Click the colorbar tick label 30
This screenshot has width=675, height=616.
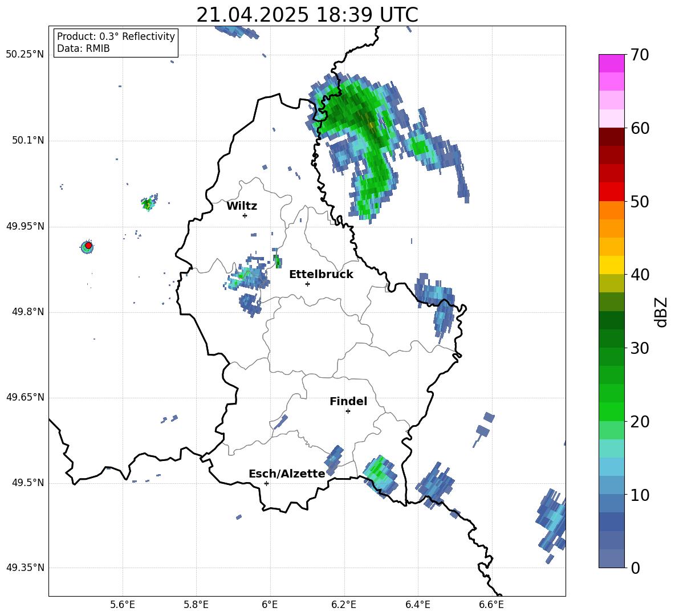(640, 348)
